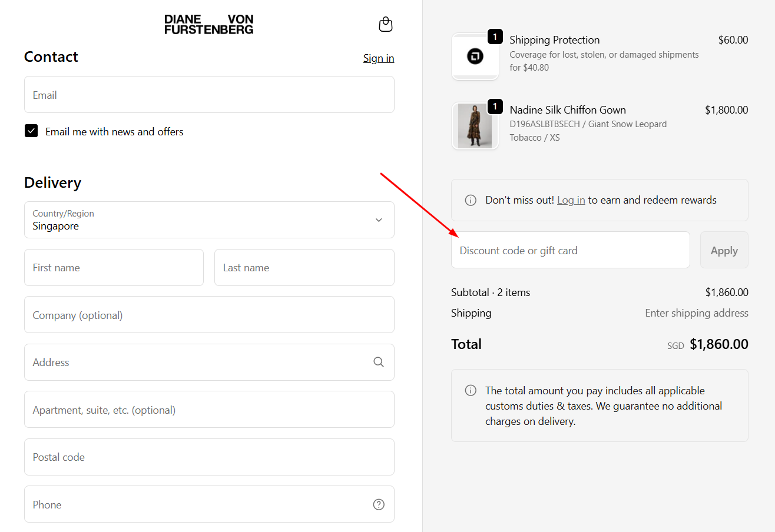Screen dimensions: 775x532
Task: Select the Last name field
Action: [x=304, y=268]
